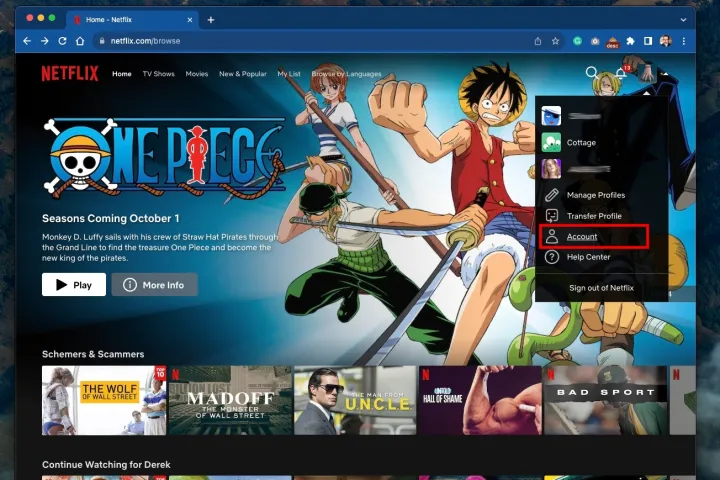Screen dimensions: 720x480
Task: Bookmark this page with star icon
Action: (x=555, y=41)
